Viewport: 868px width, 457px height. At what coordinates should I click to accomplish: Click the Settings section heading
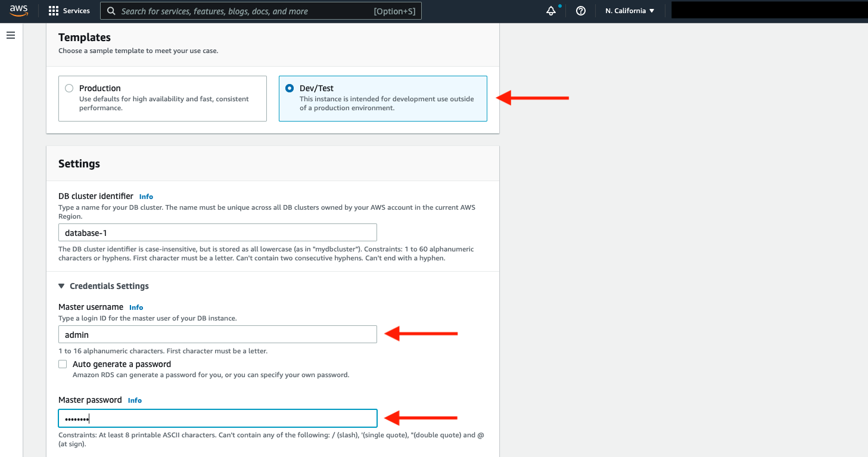pos(79,164)
